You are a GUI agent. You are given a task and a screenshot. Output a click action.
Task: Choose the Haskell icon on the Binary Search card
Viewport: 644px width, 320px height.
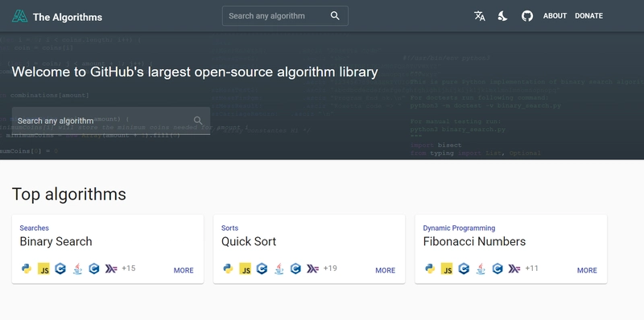(x=111, y=269)
